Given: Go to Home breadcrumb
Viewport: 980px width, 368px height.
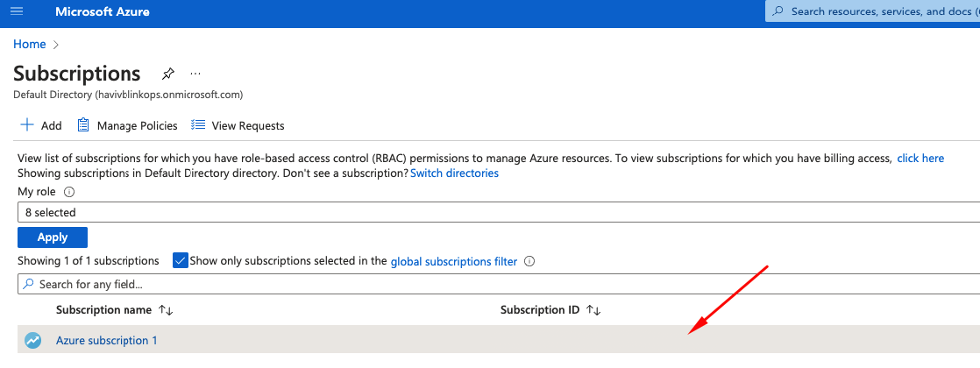Looking at the screenshot, I should click(29, 44).
